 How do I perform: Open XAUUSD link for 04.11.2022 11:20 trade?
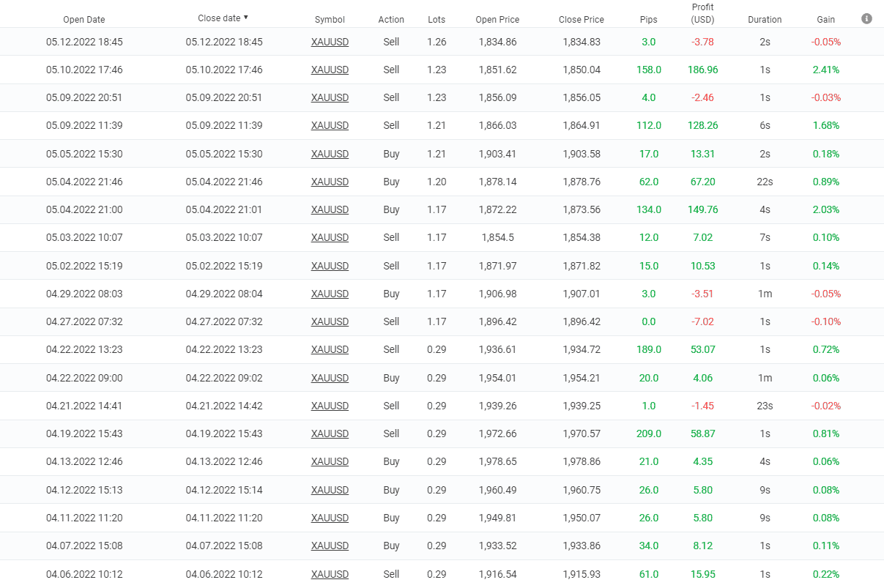(x=330, y=518)
